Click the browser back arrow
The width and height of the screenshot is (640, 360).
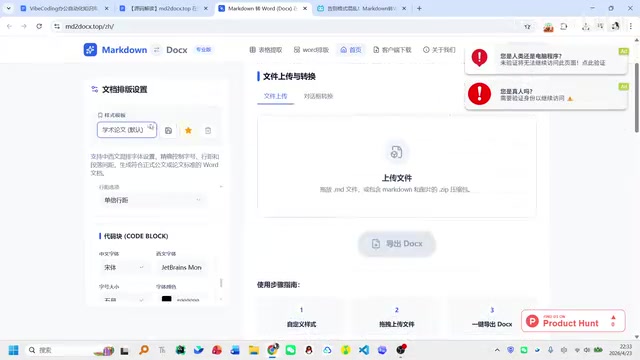click(9, 26)
